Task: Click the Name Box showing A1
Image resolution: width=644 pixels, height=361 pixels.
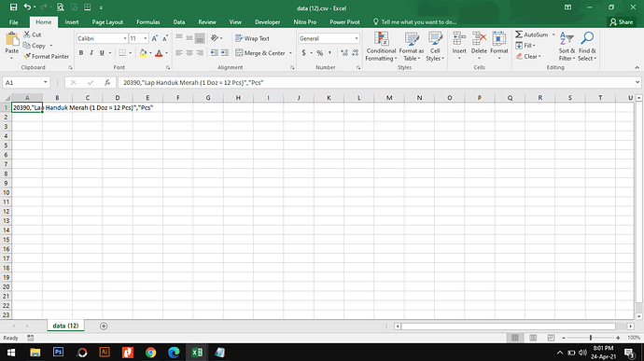Action: [25, 82]
